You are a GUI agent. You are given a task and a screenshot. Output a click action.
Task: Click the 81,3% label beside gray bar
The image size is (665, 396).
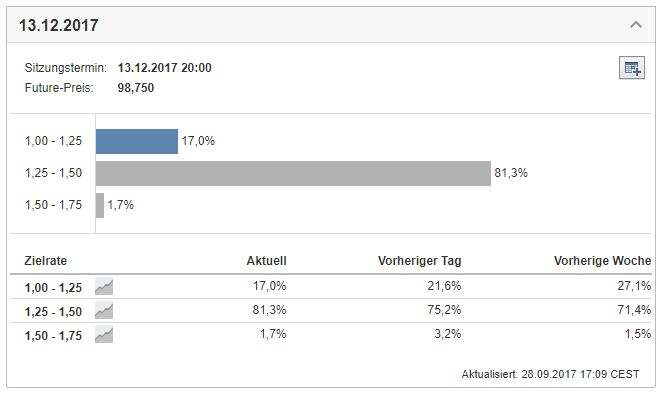tap(511, 173)
